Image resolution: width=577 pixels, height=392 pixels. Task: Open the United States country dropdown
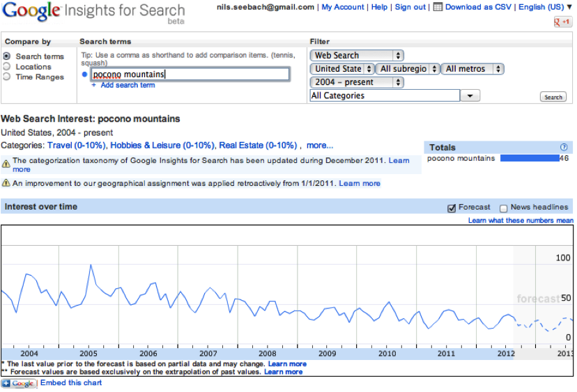342,69
